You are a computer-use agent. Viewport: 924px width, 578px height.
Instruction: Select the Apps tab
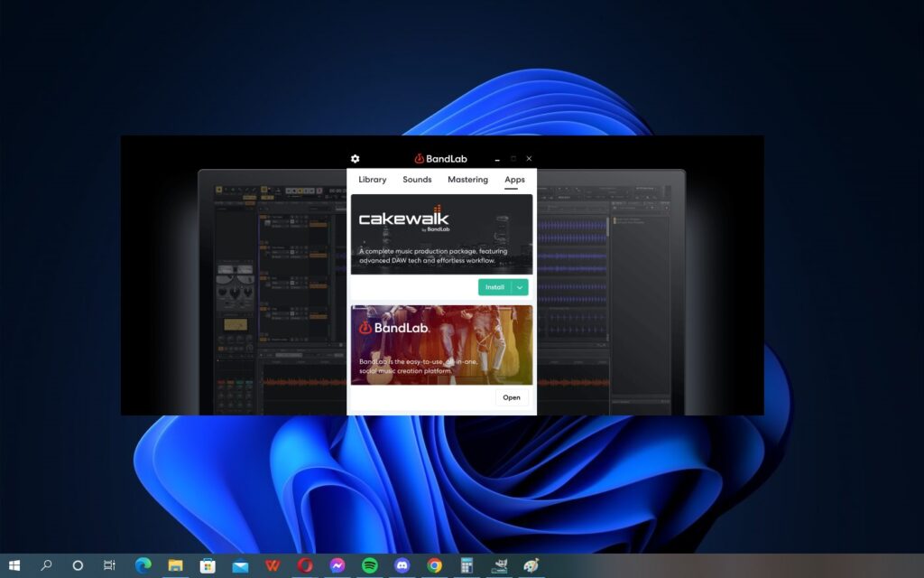[x=514, y=180]
